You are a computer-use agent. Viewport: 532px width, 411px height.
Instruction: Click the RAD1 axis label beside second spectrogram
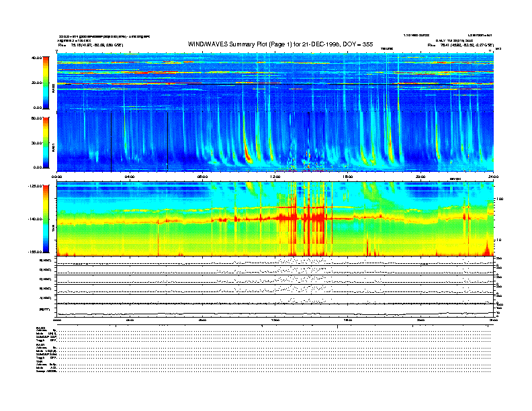click(53, 147)
